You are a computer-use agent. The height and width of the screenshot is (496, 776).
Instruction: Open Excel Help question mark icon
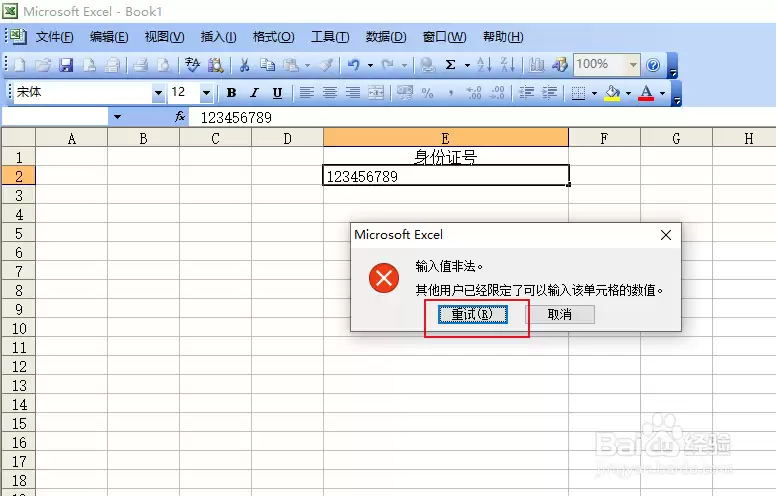point(653,65)
